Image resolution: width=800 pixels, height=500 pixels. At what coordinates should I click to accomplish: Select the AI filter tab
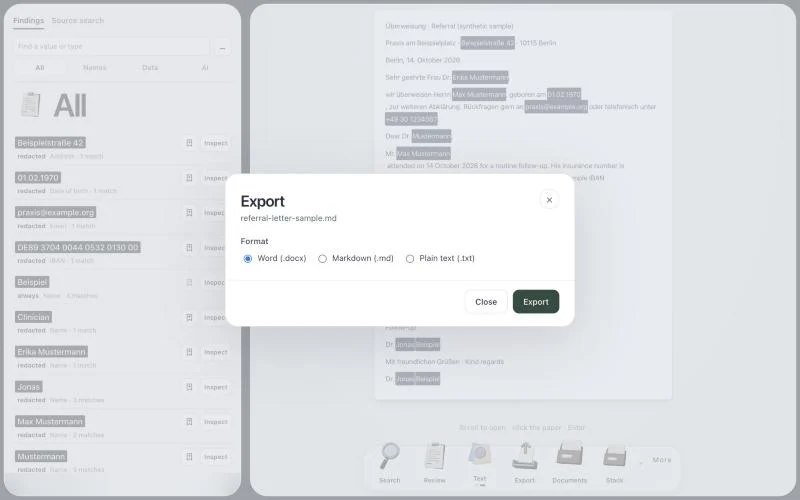click(x=205, y=67)
